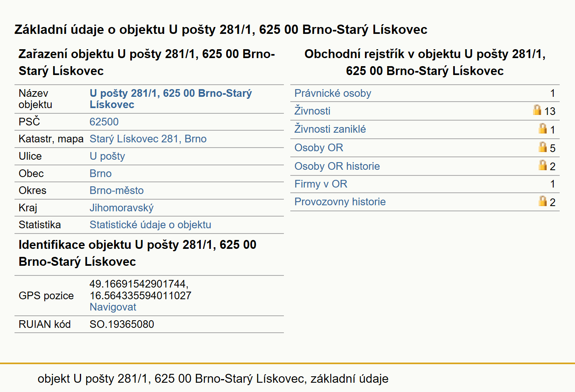The height and width of the screenshot is (392, 575).
Task: Click the lock icon beside Živnosti count
Action: (537, 110)
